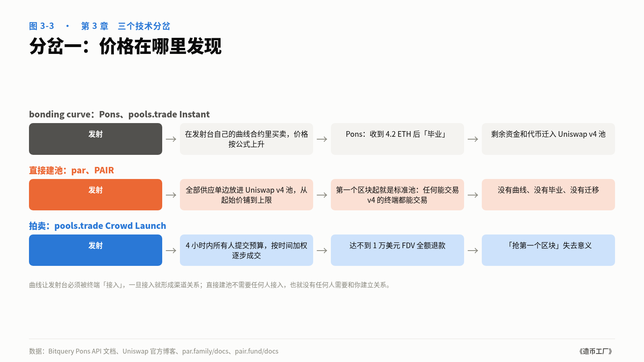Click the data source line starting 数据：Bitquery
644x362 pixels.
154,351
